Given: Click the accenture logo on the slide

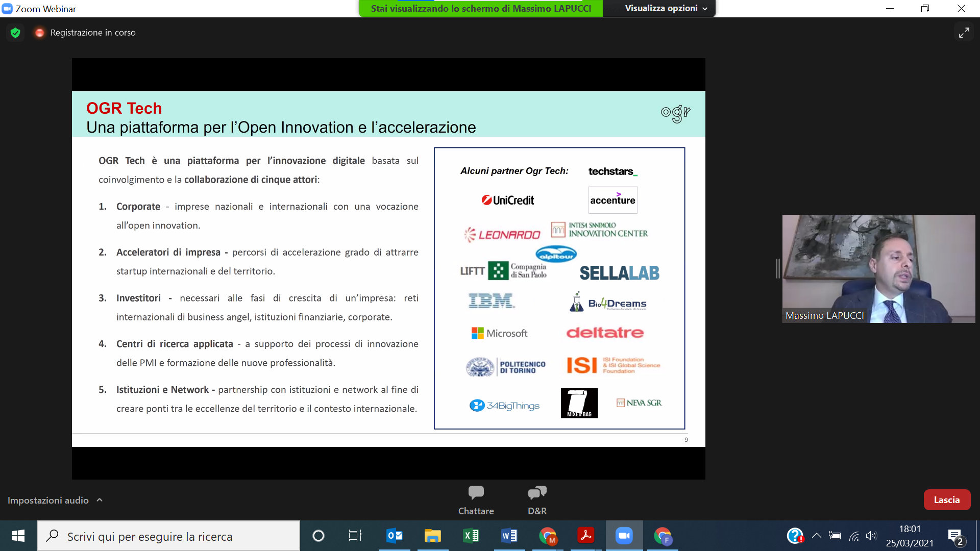Looking at the screenshot, I should (x=612, y=200).
